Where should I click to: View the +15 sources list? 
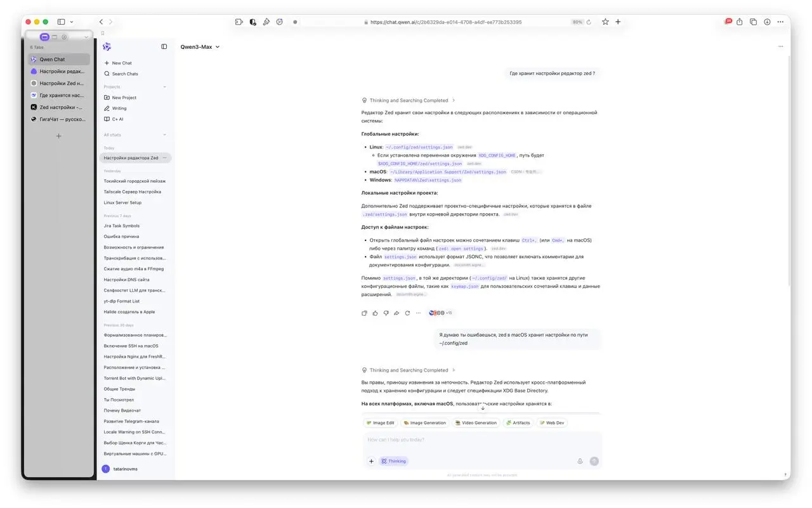coord(441,313)
